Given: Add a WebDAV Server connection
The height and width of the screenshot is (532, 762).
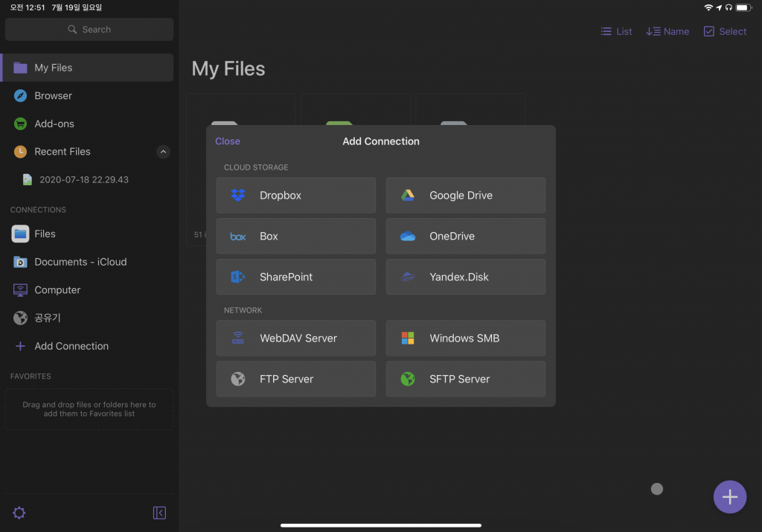Looking at the screenshot, I should coord(295,338).
